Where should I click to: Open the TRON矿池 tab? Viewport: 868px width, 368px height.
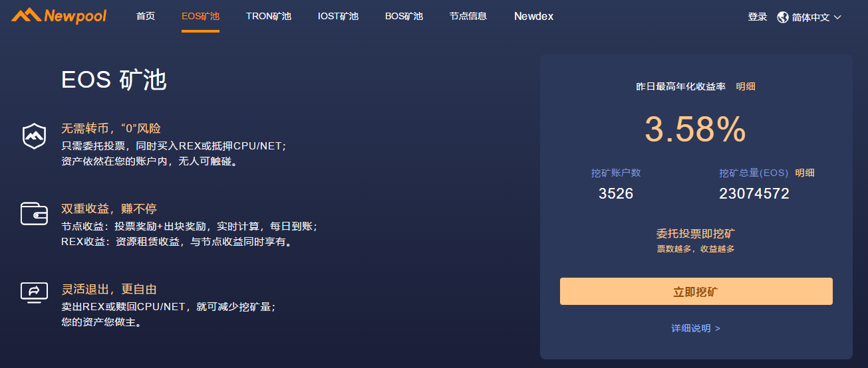[269, 17]
